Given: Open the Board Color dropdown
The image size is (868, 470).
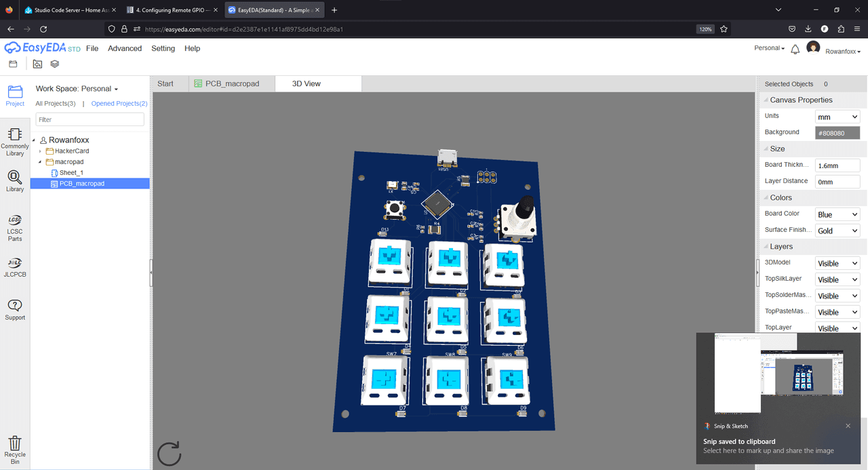Looking at the screenshot, I should 837,215.
